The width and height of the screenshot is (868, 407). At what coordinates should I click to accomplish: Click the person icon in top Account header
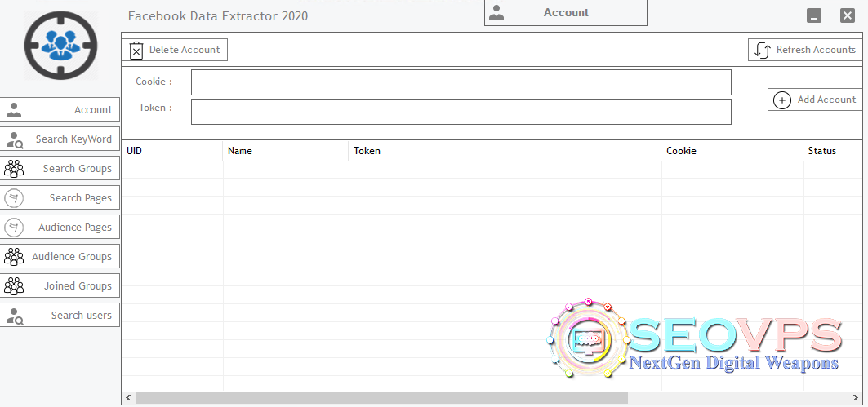(x=496, y=12)
